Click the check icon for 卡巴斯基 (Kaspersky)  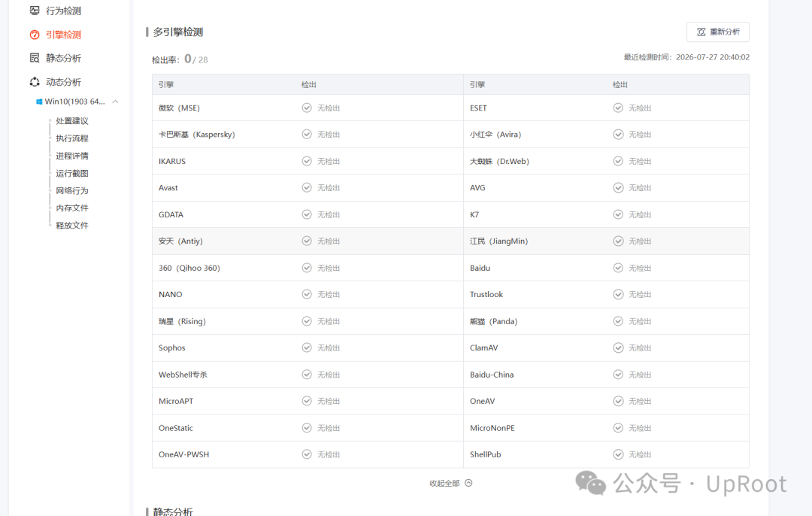(x=307, y=134)
